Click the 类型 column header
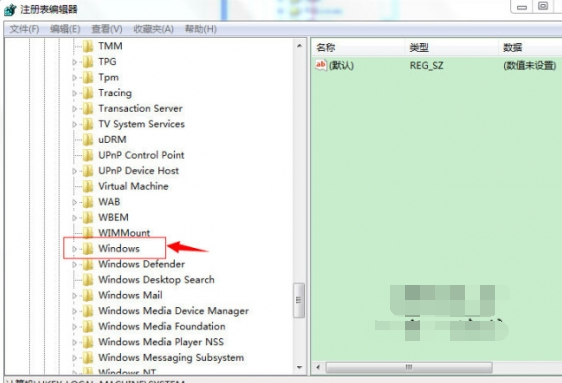The image size is (562, 383). tap(452, 47)
